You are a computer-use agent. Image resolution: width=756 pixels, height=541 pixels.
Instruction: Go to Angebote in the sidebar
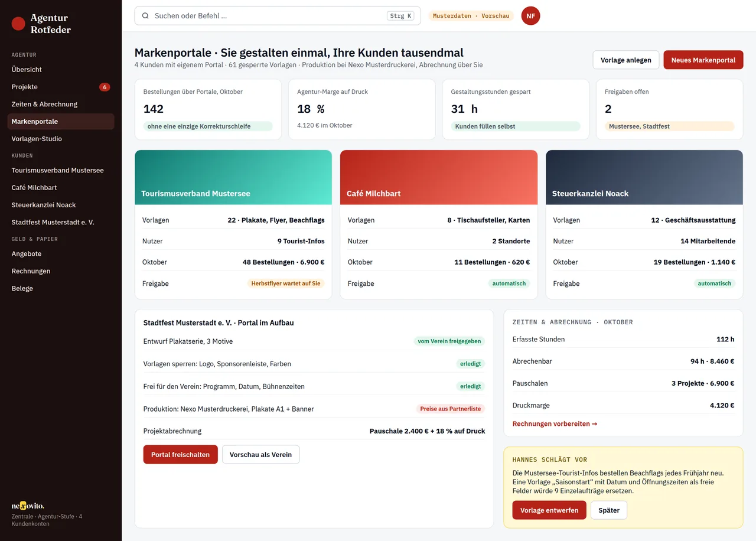pos(61,254)
